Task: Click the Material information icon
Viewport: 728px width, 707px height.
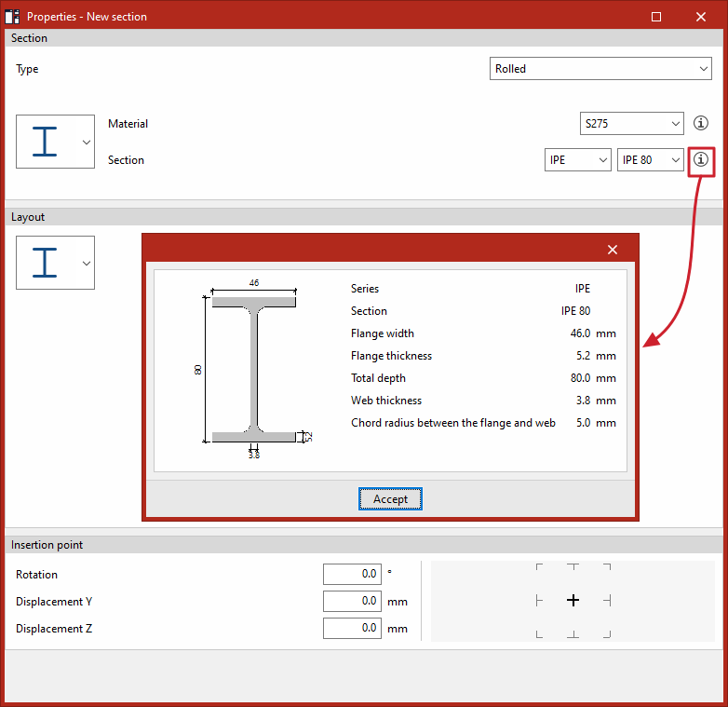Action: [701, 123]
